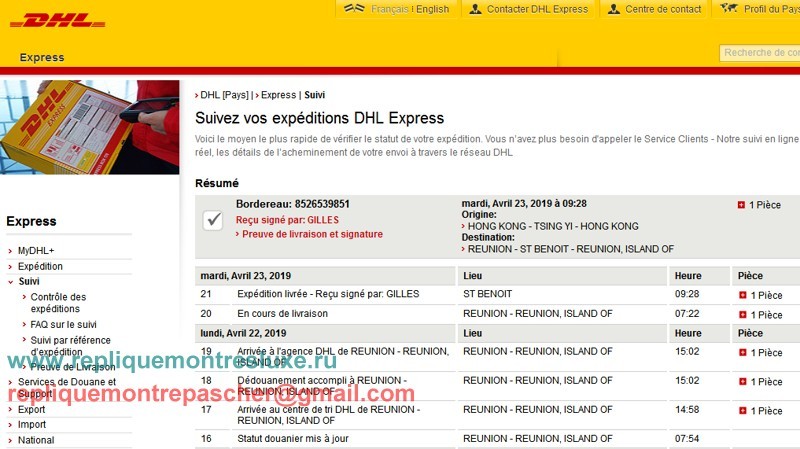This screenshot has width=800, height=449.
Task: Click the DHL logo
Action: tap(58, 20)
